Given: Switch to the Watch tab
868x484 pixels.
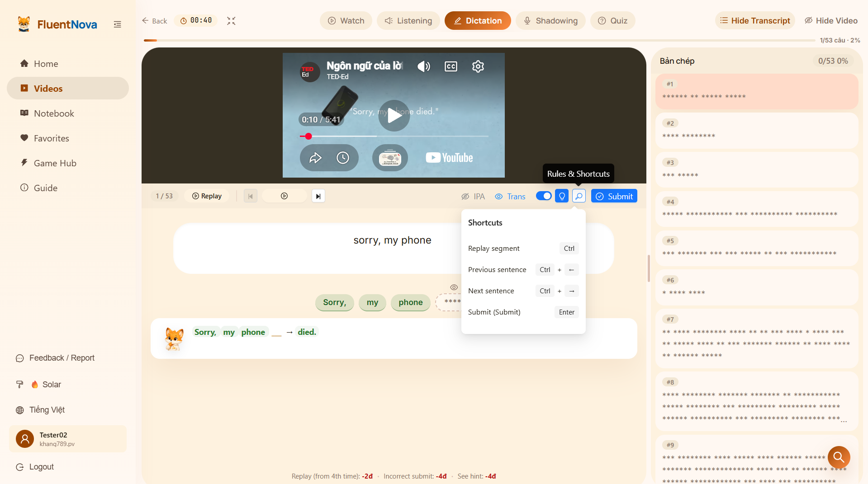Looking at the screenshot, I should point(346,21).
